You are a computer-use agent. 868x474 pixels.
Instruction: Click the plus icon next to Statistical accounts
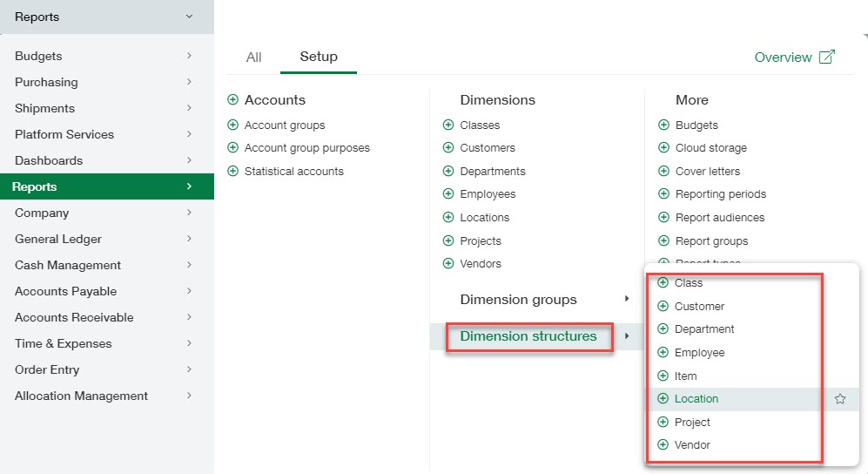(232, 172)
